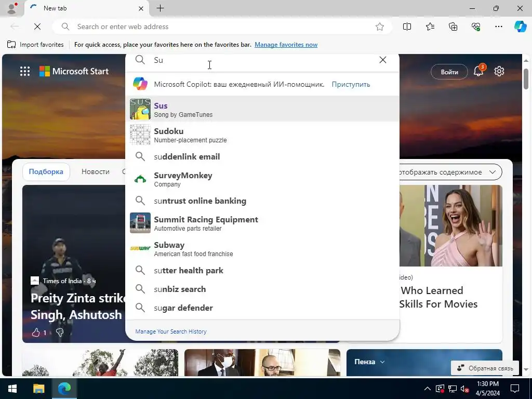Click Import favorites
This screenshot has height=399, width=532.
(x=36, y=45)
